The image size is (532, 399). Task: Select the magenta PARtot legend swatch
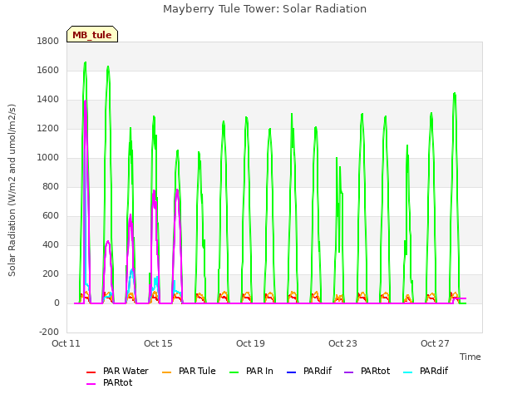[x=91, y=384]
